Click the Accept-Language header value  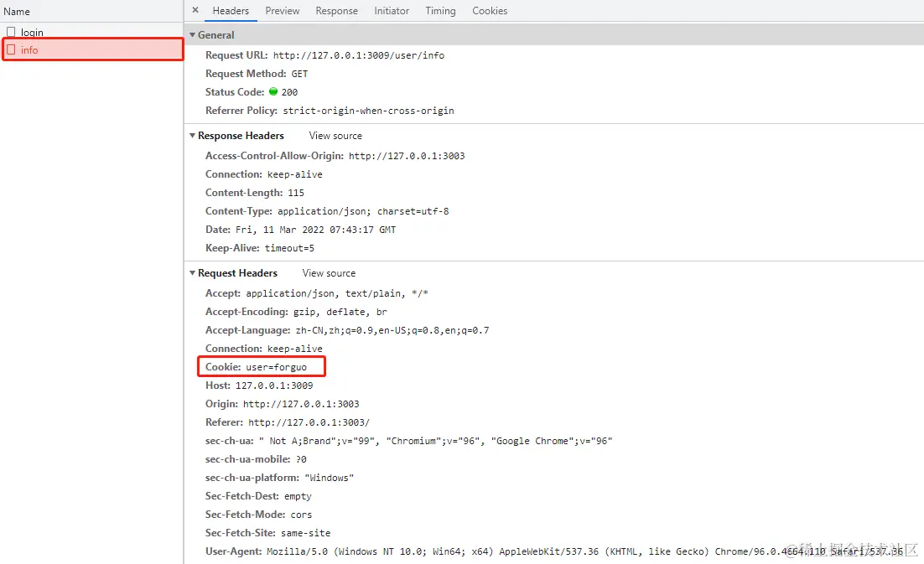(x=392, y=330)
